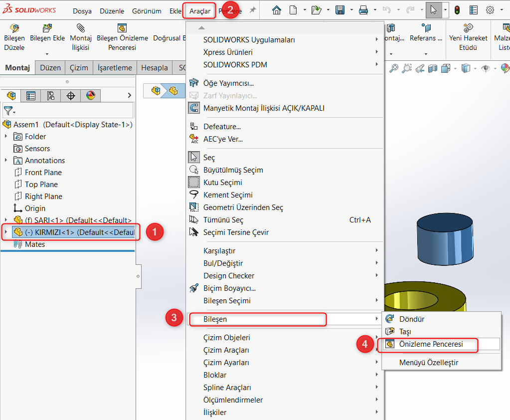Open the DisplayManager color ball tab icon
510x420 pixels.
(91, 96)
